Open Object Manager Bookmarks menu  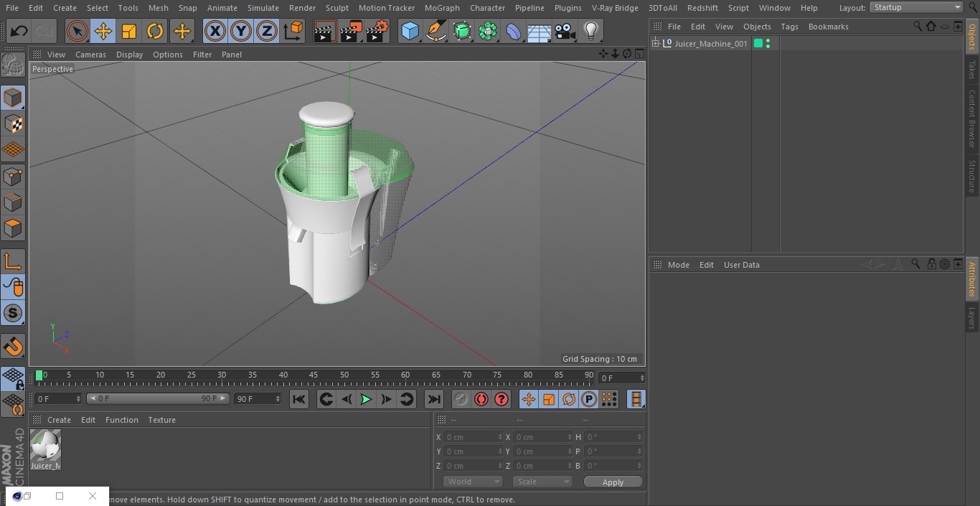[x=828, y=27]
